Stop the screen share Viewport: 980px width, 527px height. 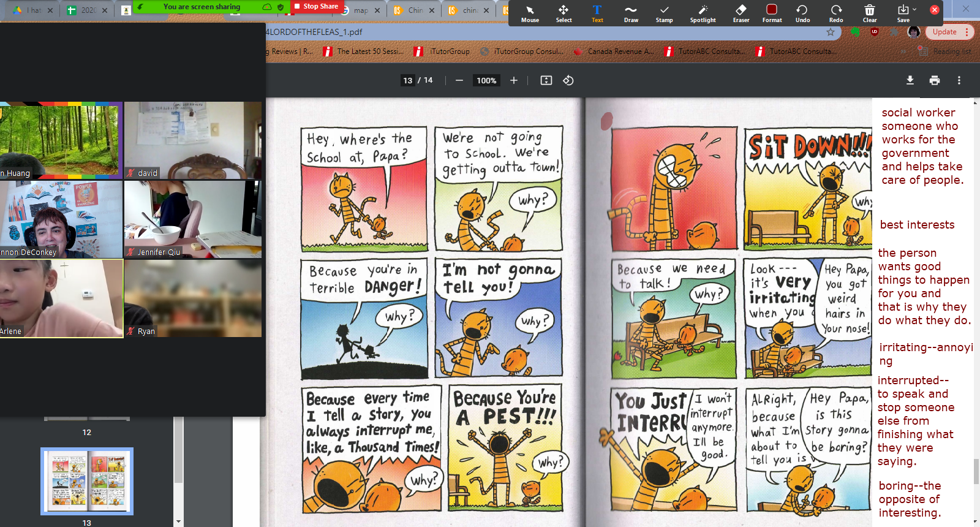click(x=315, y=6)
